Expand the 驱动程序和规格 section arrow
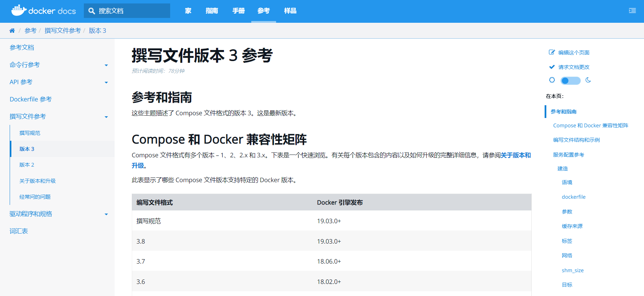Viewport: 644px width, 296px height. [106, 214]
